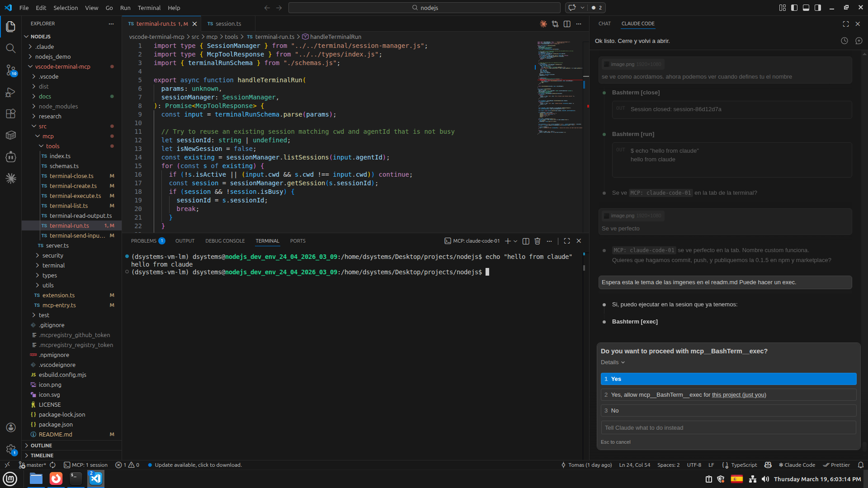Open the session history clock icon
This screenshot has height=488, width=868.
tap(844, 41)
